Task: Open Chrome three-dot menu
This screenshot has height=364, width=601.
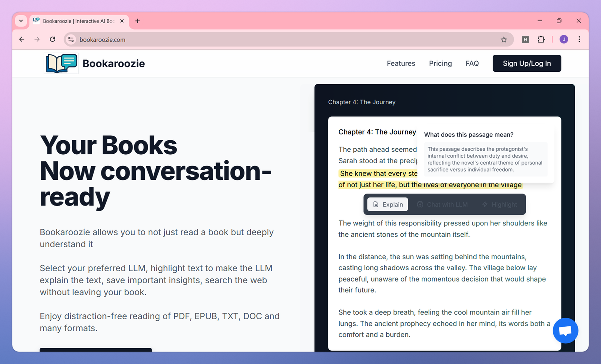Action: point(579,39)
